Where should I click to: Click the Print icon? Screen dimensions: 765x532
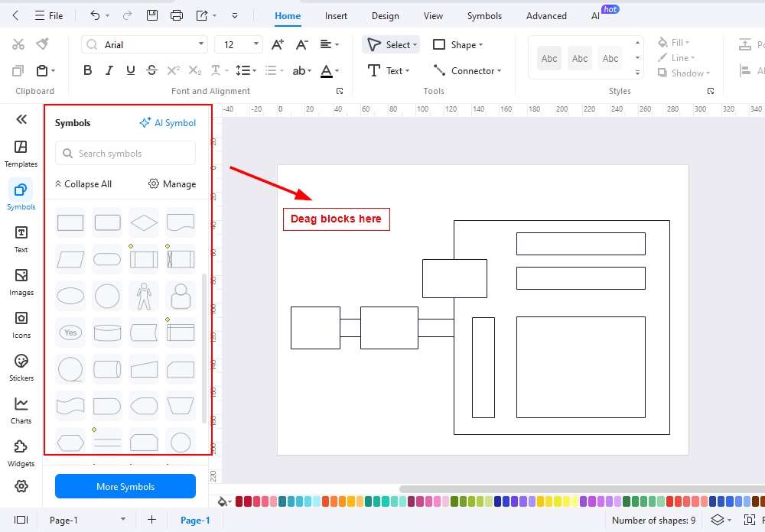(177, 15)
